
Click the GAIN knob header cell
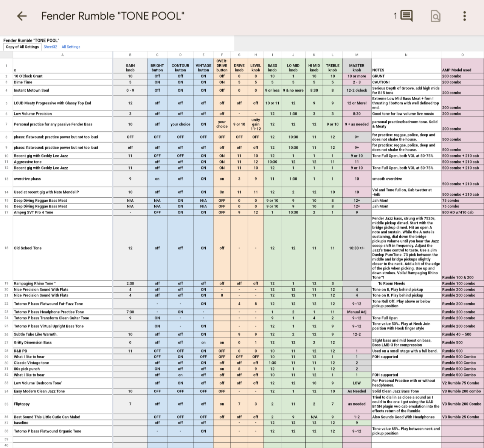[x=130, y=66]
